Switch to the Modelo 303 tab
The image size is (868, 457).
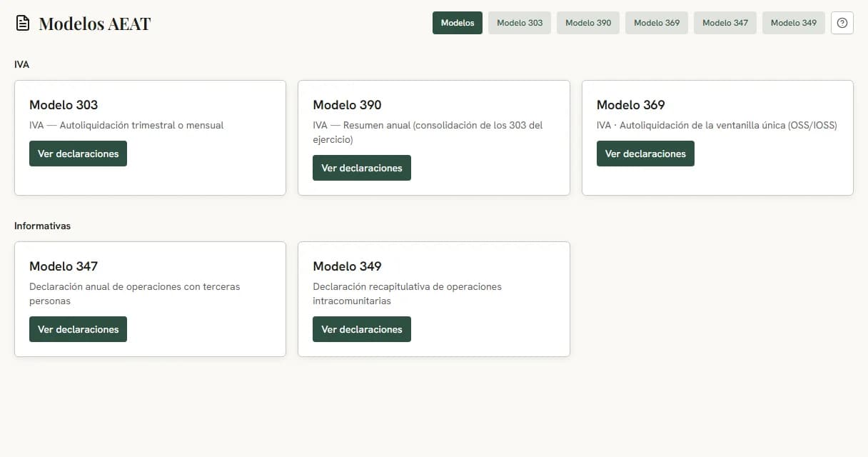520,23
